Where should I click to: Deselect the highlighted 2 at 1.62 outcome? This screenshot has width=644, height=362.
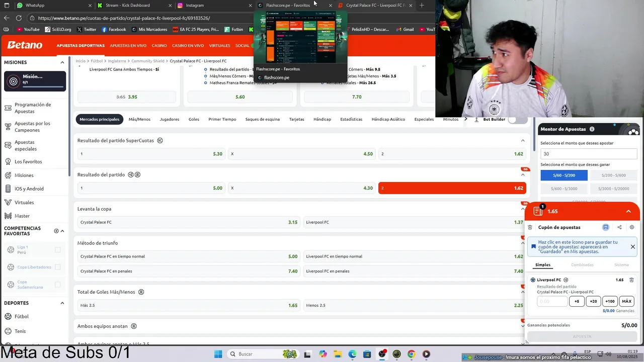pos(452,188)
